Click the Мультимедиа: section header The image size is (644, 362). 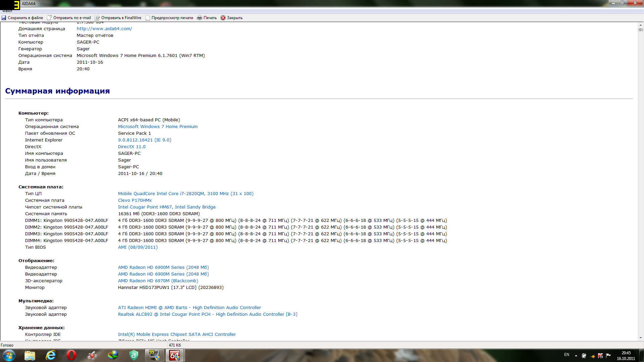36,301
